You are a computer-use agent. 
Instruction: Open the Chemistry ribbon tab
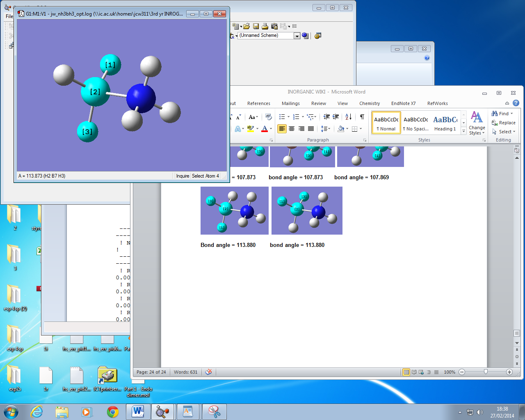370,103
